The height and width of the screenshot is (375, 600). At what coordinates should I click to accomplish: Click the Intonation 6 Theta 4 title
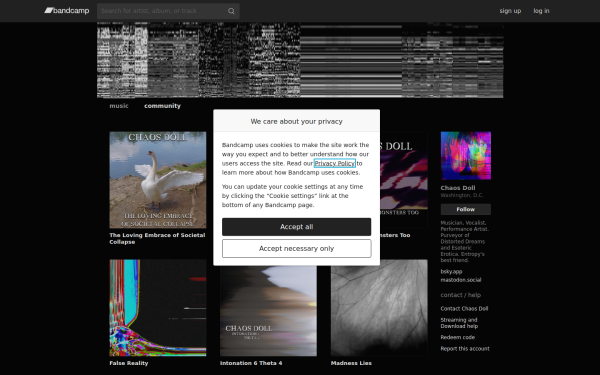251,363
